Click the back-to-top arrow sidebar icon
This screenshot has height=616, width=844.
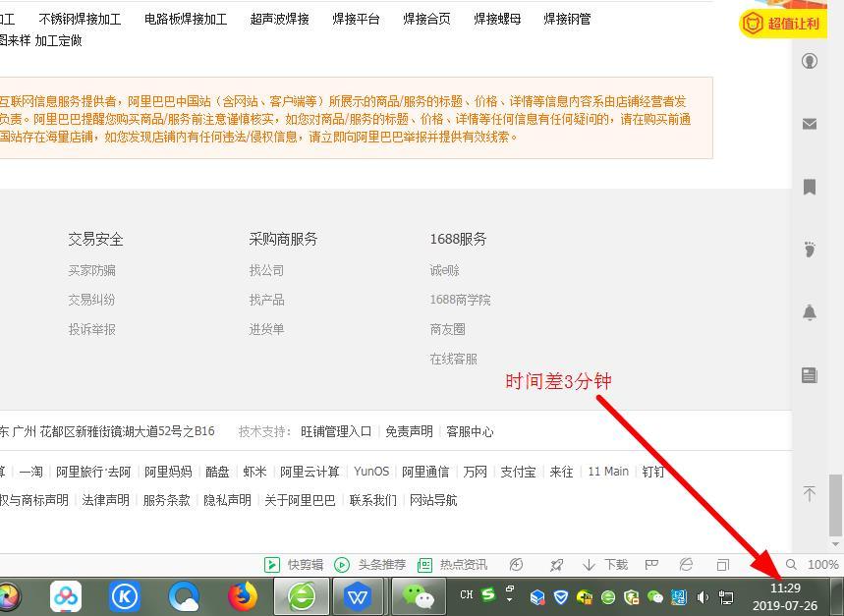point(809,493)
